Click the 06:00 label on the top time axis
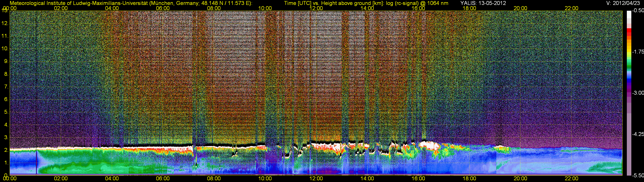The height and width of the screenshot is (182, 644). (x=163, y=8)
